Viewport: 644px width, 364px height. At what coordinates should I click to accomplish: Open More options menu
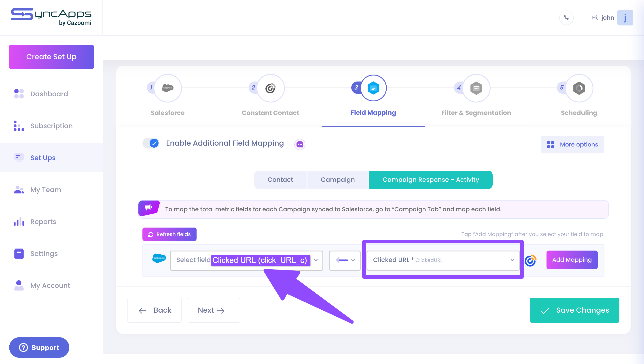(x=572, y=144)
